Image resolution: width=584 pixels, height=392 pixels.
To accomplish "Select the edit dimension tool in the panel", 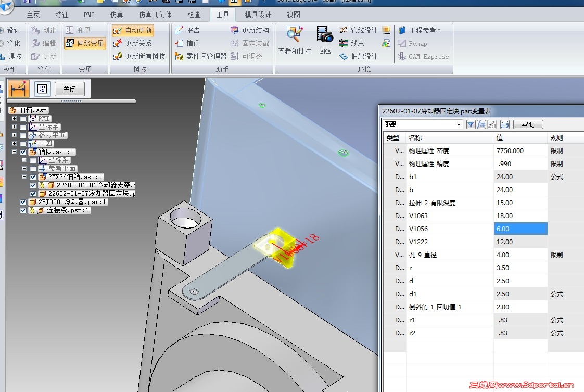I will [x=19, y=89].
